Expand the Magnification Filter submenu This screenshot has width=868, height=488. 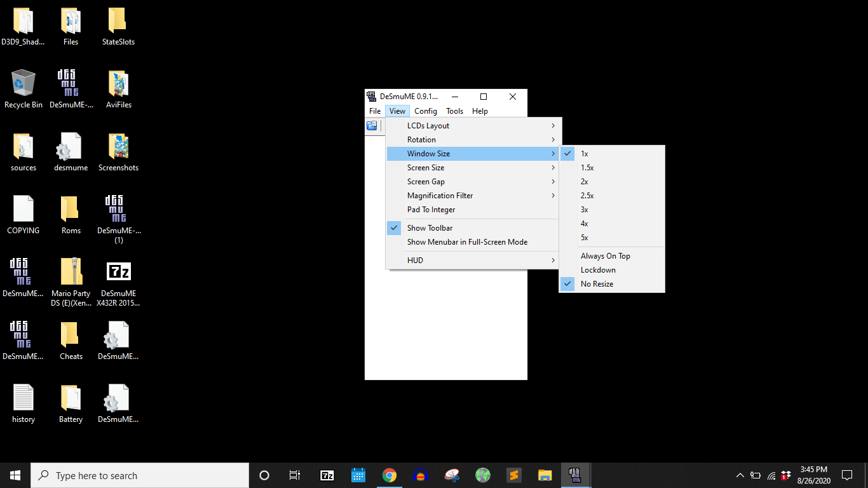(x=472, y=196)
